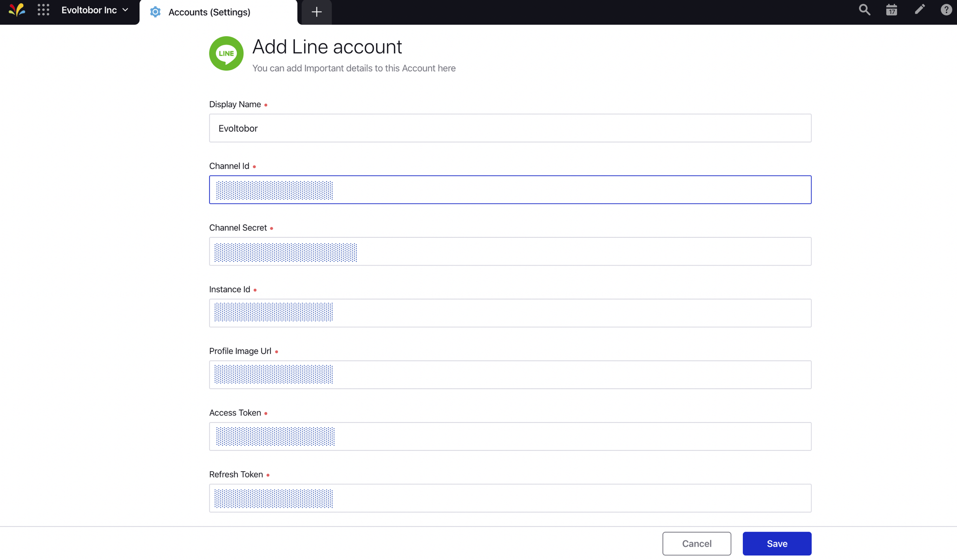Click the settings gear icon in tab
The height and width of the screenshot is (560, 957).
[155, 12]
